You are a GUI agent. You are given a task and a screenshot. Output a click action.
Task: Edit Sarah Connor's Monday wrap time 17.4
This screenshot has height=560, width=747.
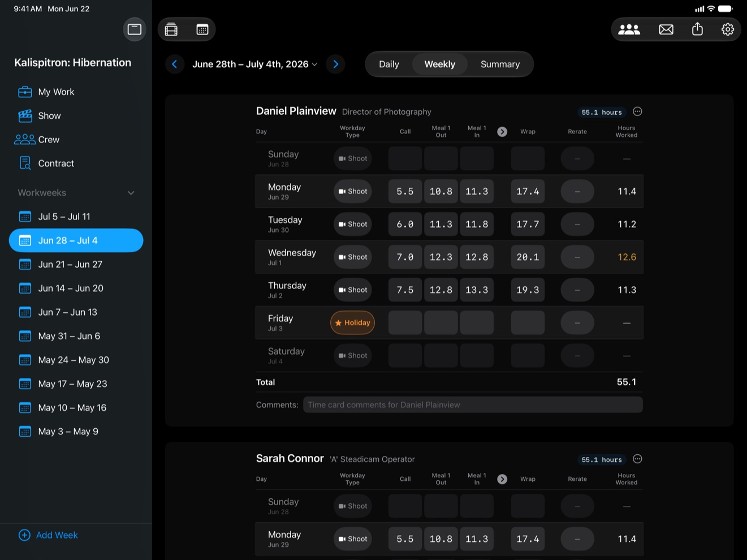(528, 539)
